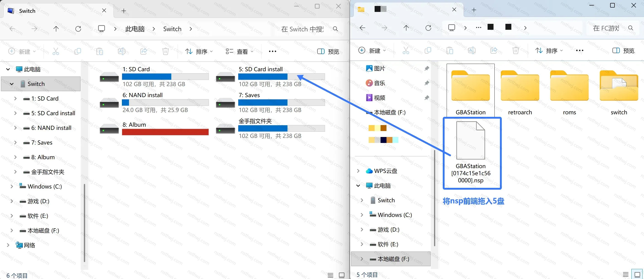Open 排序 menu in right window
This screenshot has width=644, height=279.
[x=549, y=51]
